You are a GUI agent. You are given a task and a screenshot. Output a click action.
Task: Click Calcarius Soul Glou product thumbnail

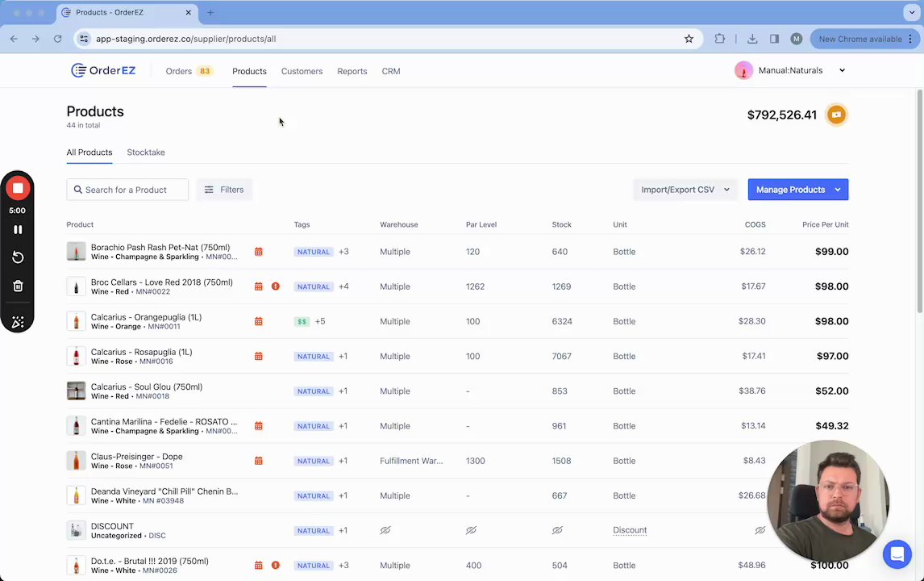click(x=76, y=391)
